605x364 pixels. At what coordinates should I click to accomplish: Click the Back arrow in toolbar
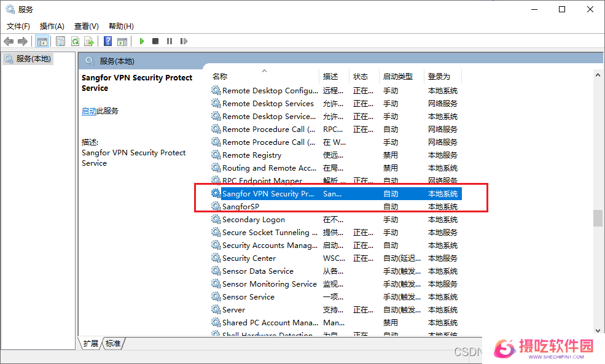[9, 41]
